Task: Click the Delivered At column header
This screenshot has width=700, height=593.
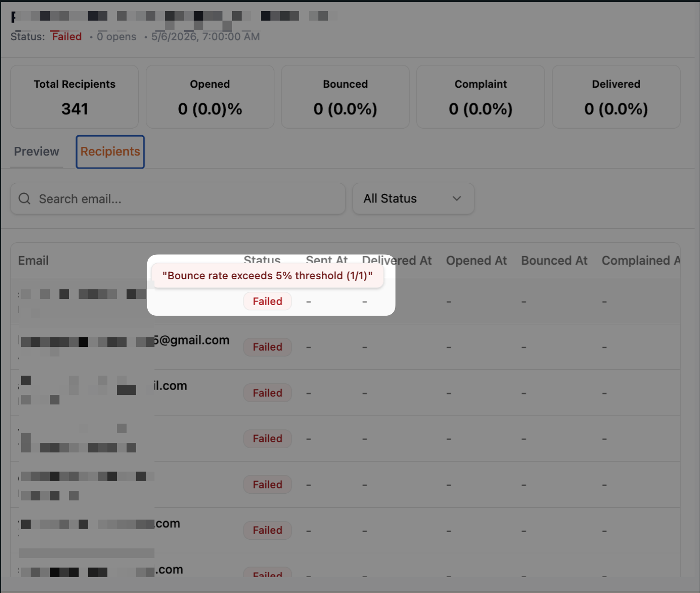Action: click(397, 261)
